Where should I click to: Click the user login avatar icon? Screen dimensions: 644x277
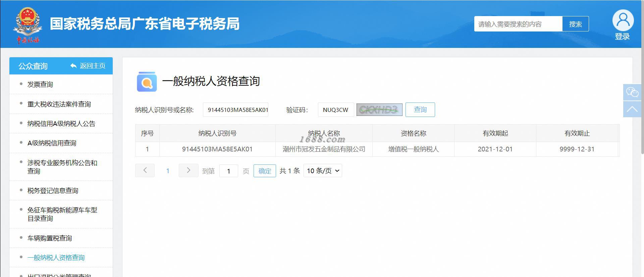point(623,20)
